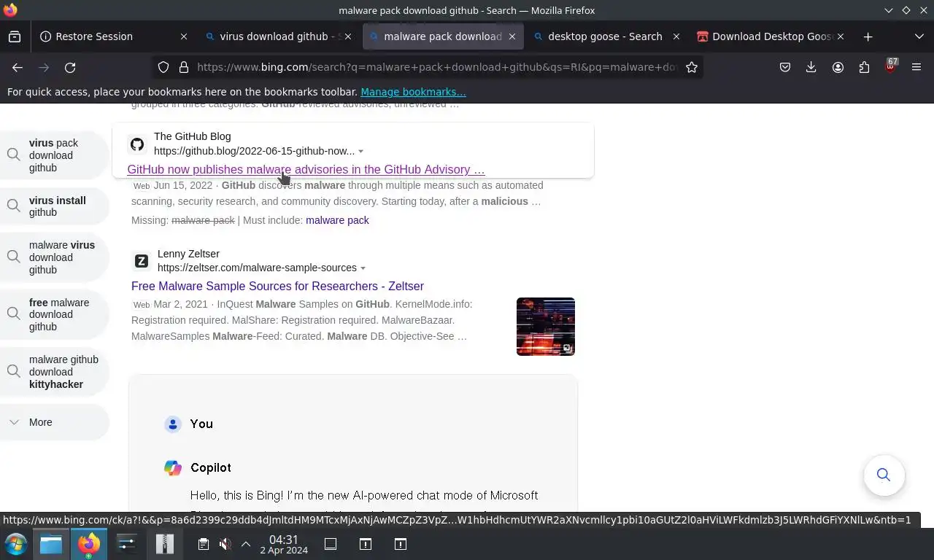
Task: Search suggestion virus install github
Action: 55,206
